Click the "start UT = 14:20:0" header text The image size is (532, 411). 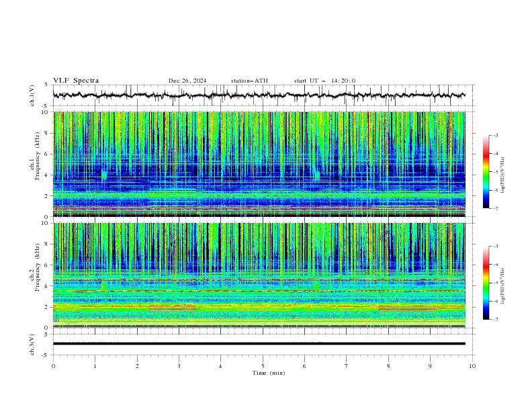pos(324,81)
